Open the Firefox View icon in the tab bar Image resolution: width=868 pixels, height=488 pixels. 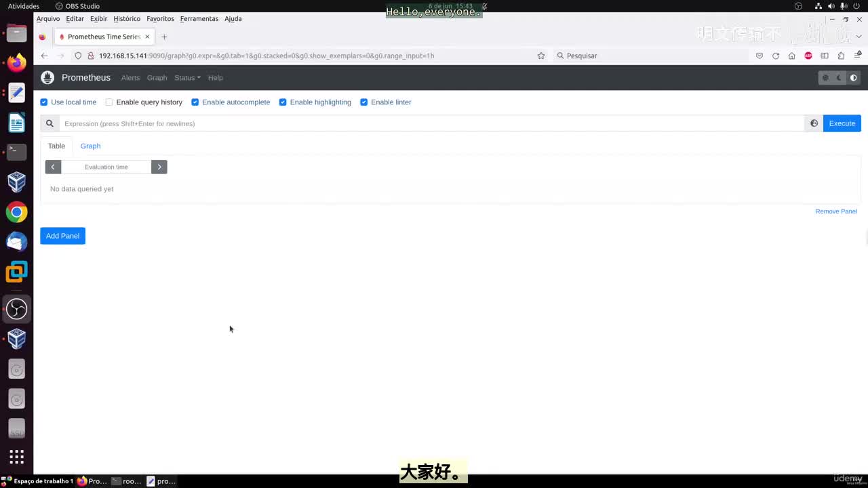42,37
